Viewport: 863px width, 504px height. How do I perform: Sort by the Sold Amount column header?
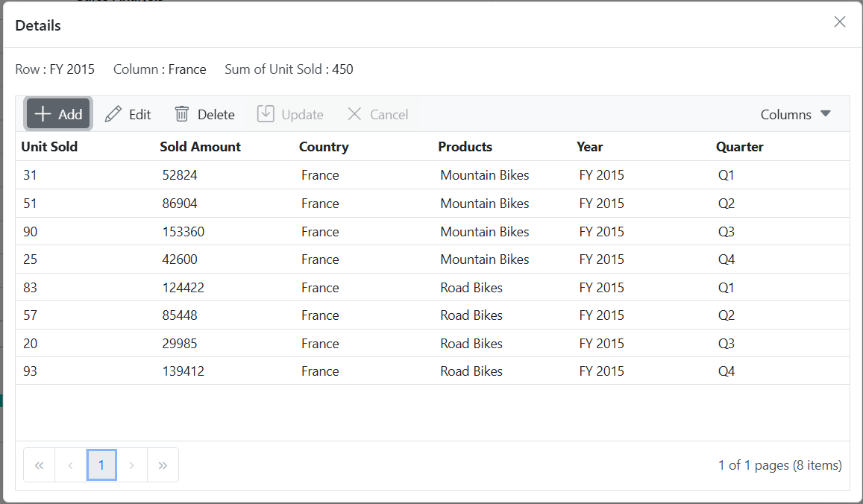coord(200,146)
